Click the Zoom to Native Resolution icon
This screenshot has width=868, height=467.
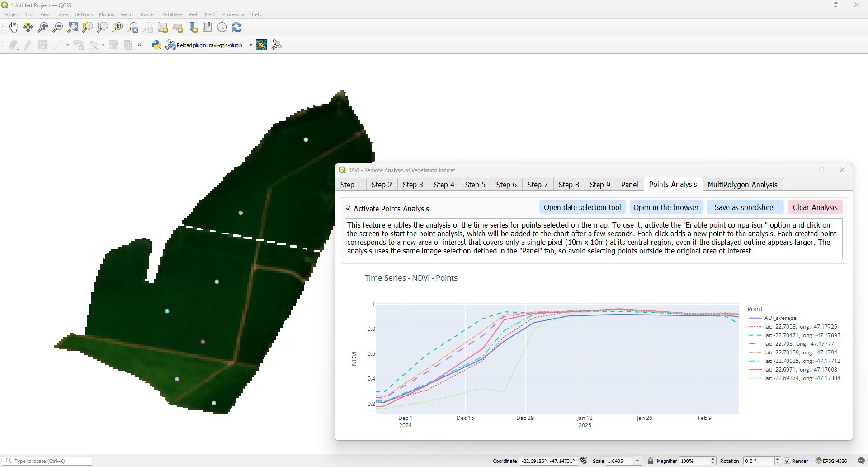pyautogui.click(x=118, y=28)
